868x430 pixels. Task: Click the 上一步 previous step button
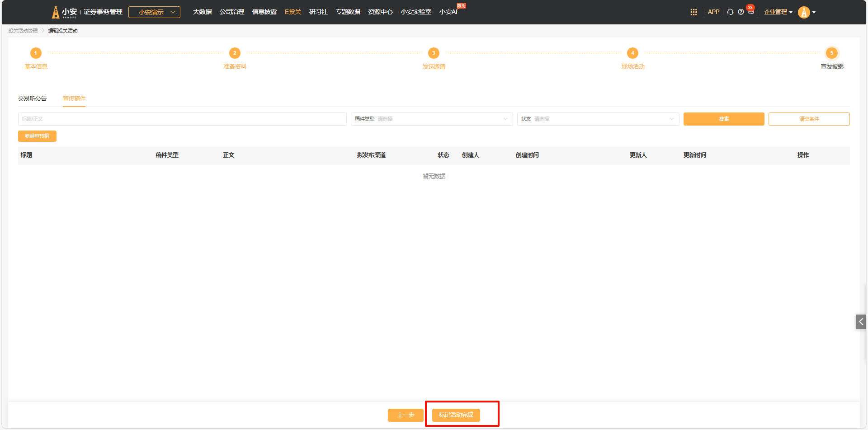(x=406, y=415)
